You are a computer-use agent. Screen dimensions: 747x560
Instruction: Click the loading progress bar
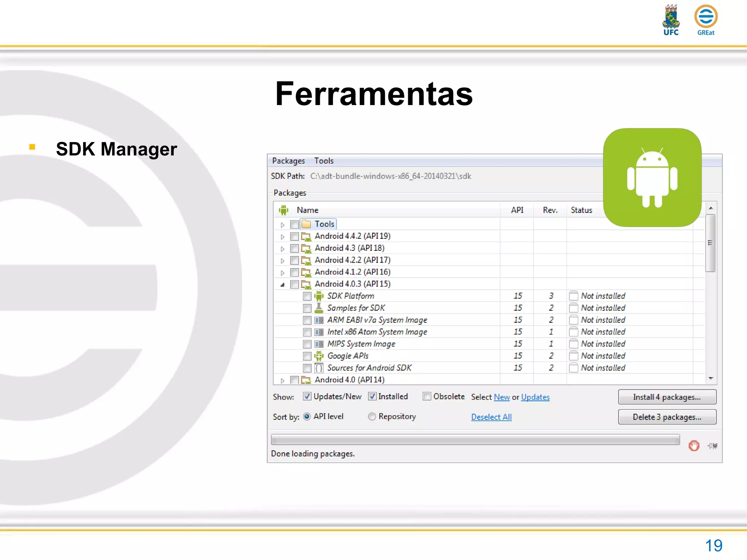pos(475,439)
